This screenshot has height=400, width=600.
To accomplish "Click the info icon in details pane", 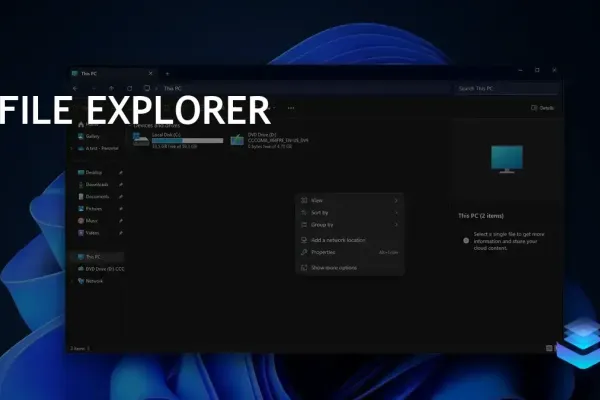I will [x=466, y=241].
